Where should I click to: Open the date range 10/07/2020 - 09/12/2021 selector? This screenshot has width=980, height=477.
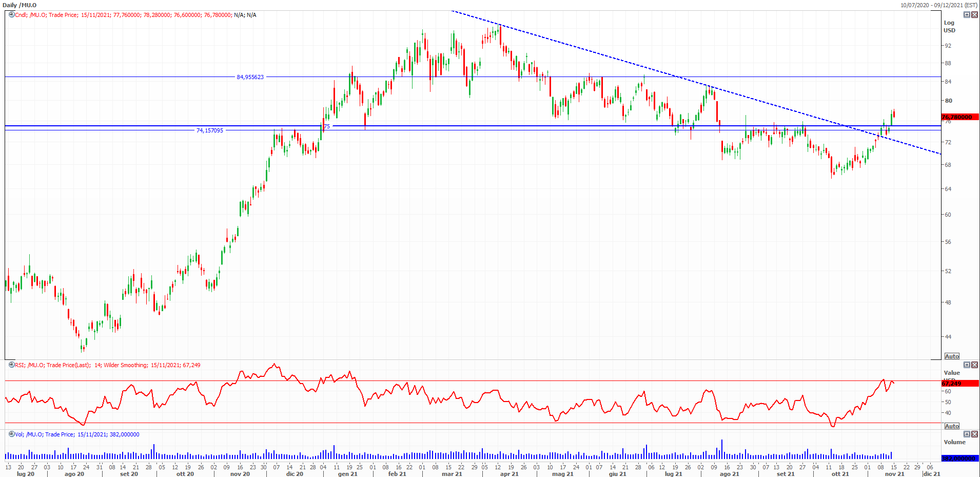pyautogui.click(x=938, y=5)
